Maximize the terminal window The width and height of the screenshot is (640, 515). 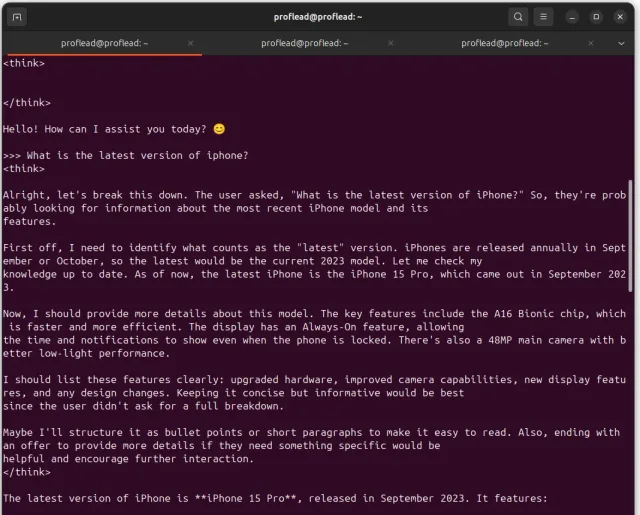click(x=596, y=17)
